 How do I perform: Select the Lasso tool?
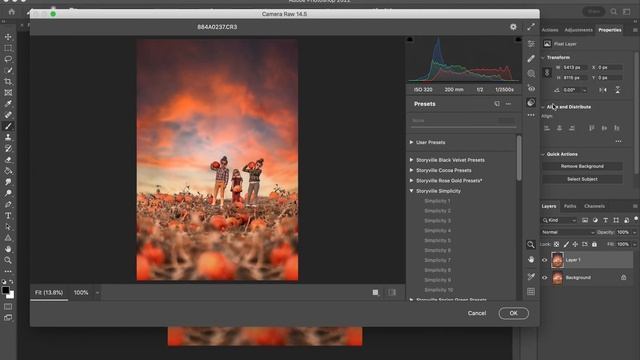pos(8,59)
